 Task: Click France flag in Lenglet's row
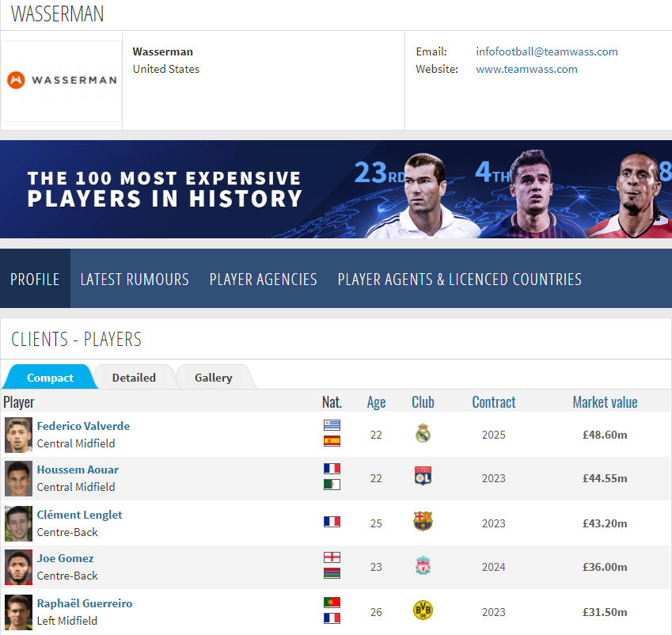(x=332, y=521)
